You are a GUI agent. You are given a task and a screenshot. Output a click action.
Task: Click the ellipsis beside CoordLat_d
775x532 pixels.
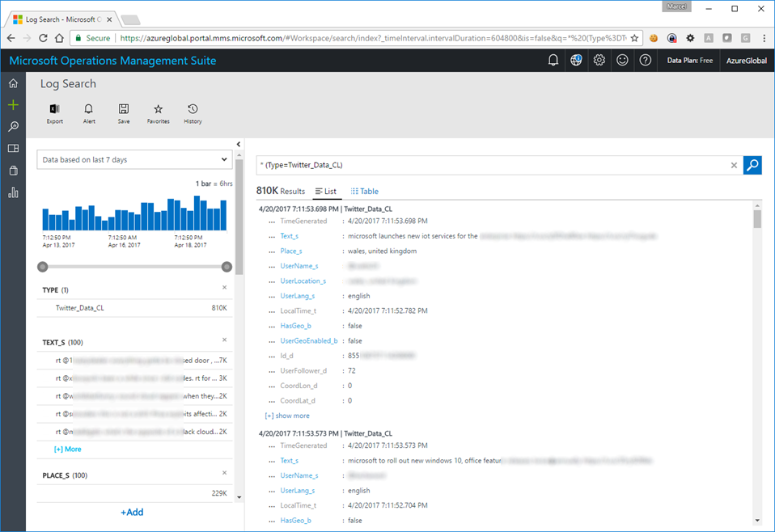(x=272, y=401)
